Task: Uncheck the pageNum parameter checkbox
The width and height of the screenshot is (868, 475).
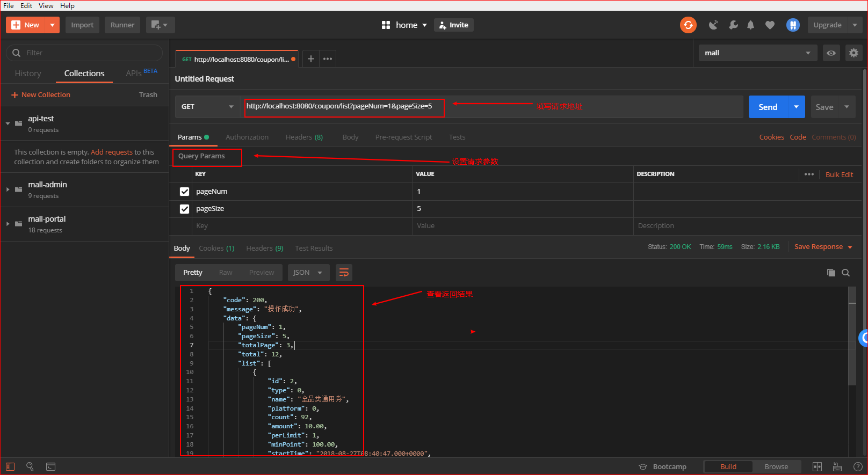Action: (184, 192)
